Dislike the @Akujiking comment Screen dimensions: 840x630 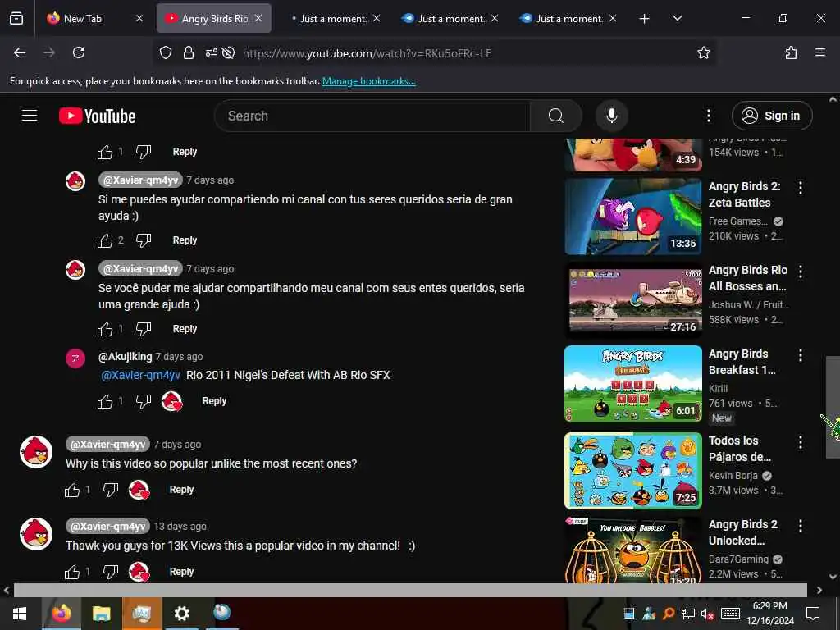(143, 401)
